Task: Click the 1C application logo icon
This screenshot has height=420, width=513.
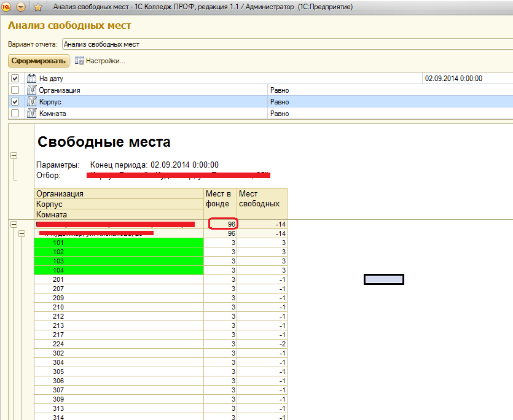Action: click(x=7, y=7)
